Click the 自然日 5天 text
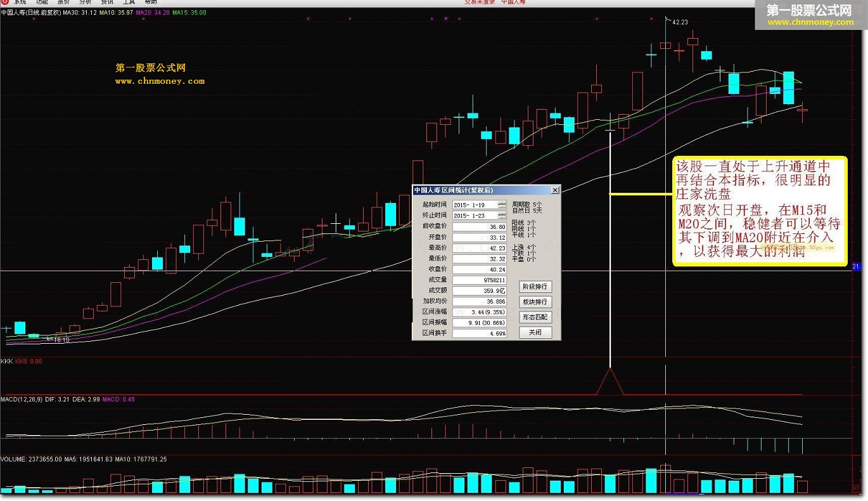The width and height of the screenshot is (868, 501). 527,211
